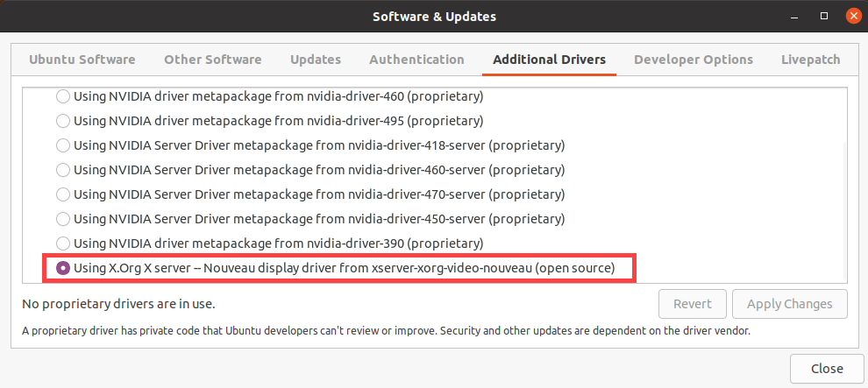Click 'No proprietary drivers are in use.' text
Screen dimensions: 868x388
[x=118, y=304]
